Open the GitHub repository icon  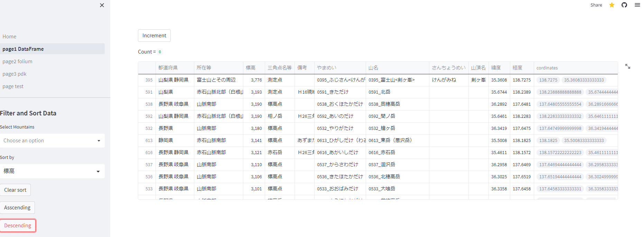pos(624,5)
